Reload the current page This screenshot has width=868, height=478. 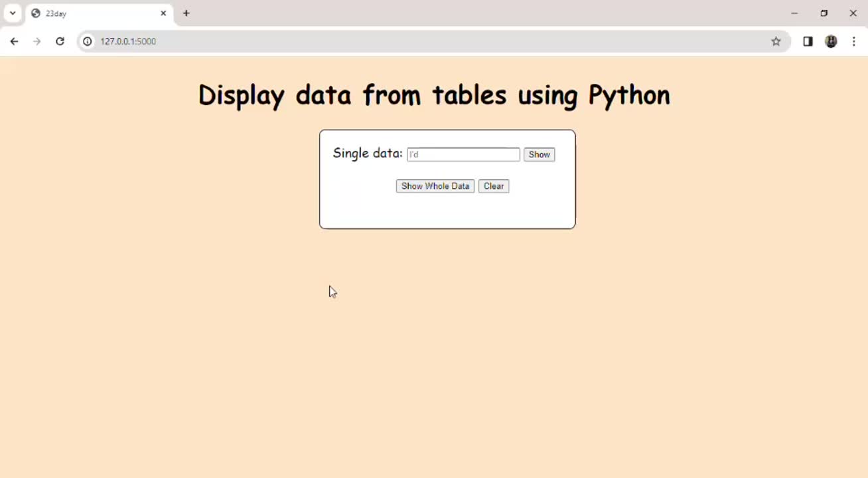pyautogui.click(x=60, y=41)
